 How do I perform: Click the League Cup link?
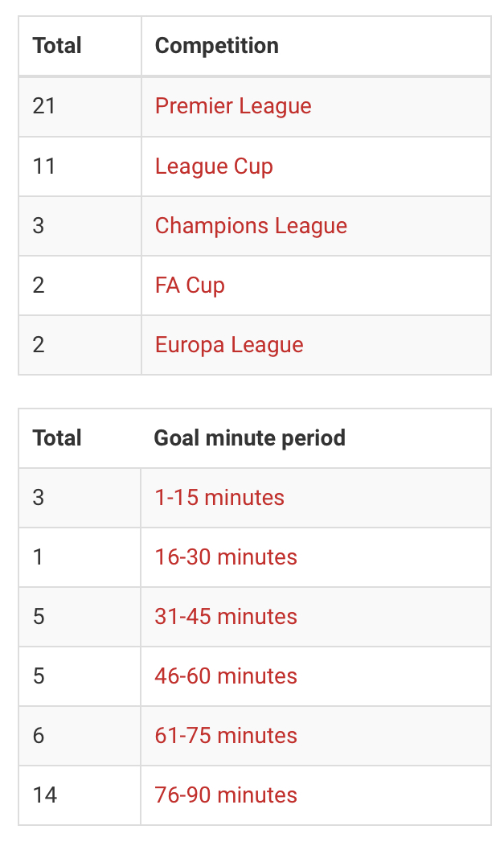[x=214, y=166]
